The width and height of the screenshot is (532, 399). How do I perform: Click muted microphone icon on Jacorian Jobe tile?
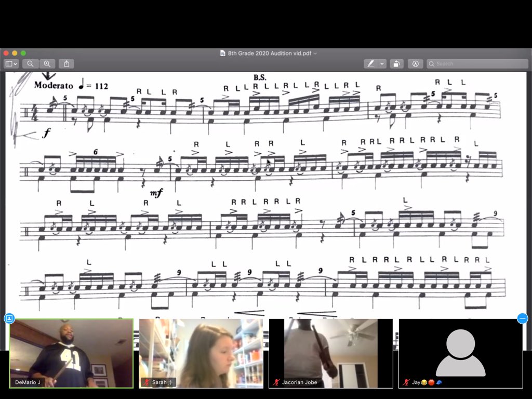(276, 382)
